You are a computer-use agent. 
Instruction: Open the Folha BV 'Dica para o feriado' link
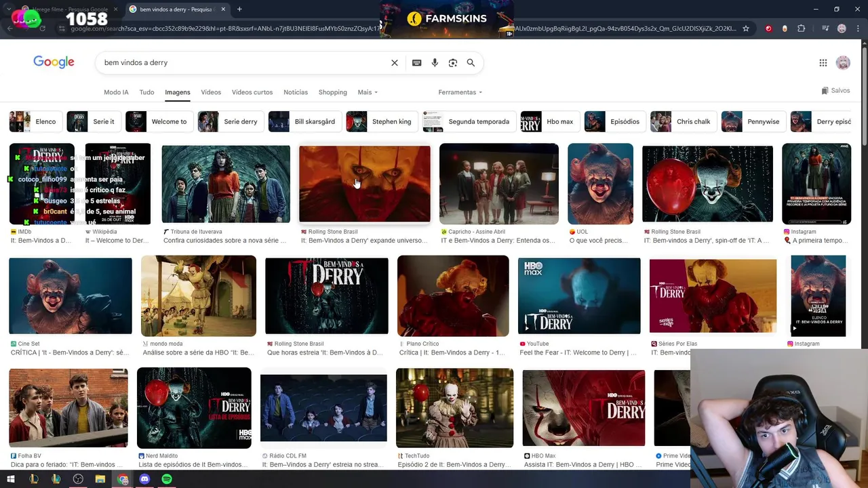point(67,465)
